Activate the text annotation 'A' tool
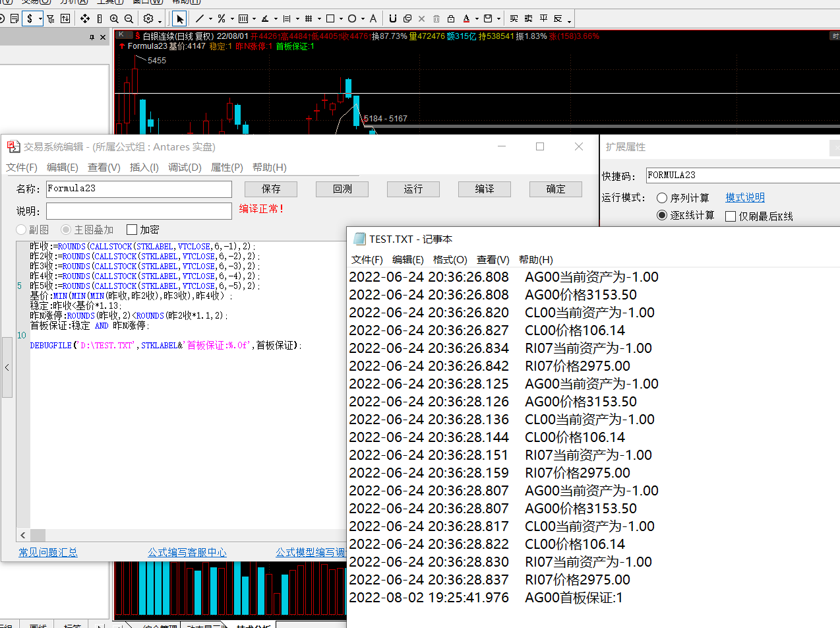840x628 pixels. [x=373, y=19]
